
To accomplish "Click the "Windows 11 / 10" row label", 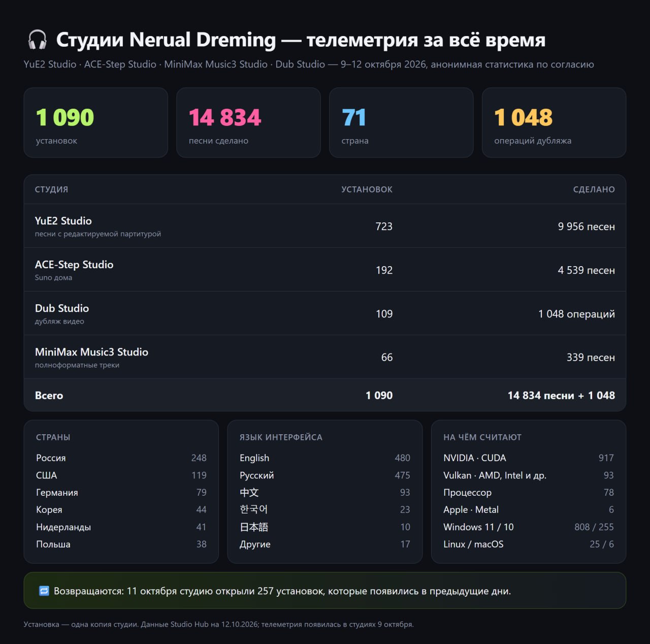I will (x=478, y=527).
